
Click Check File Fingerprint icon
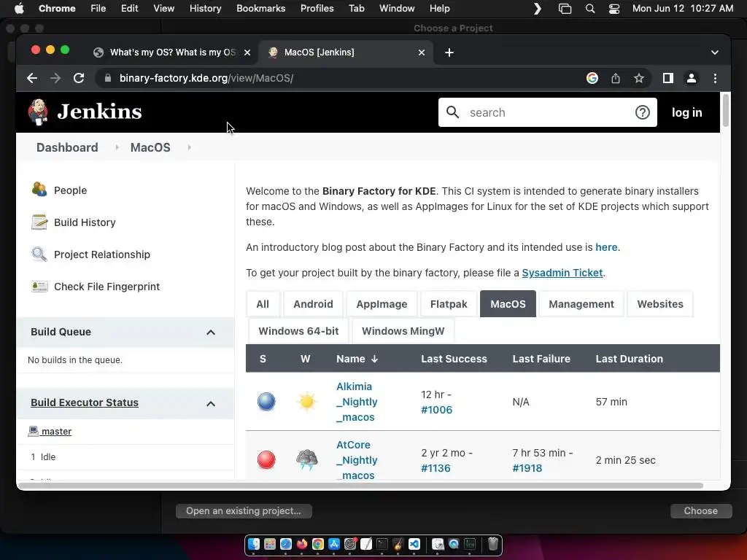point(39,286)
